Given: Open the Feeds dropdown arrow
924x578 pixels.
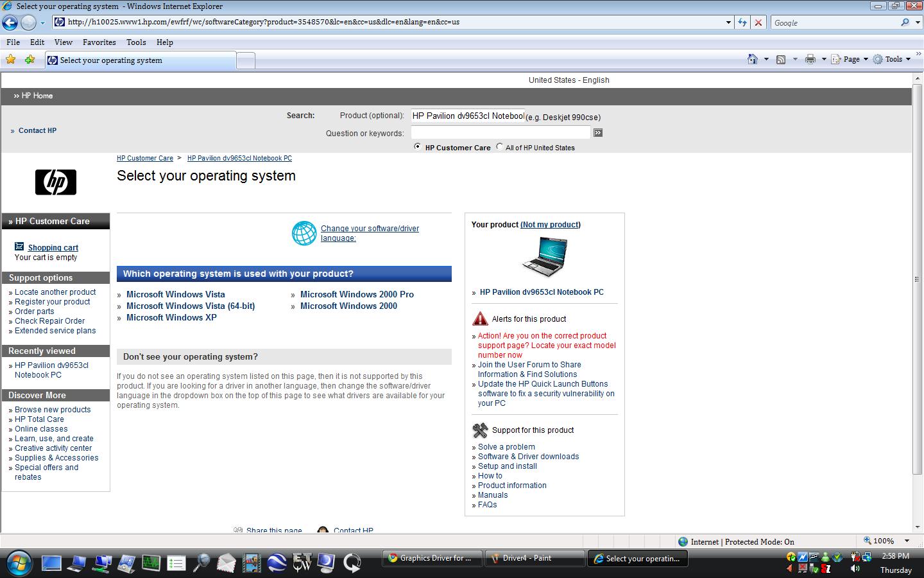Looking at the screenshot, I should [795, 59].
